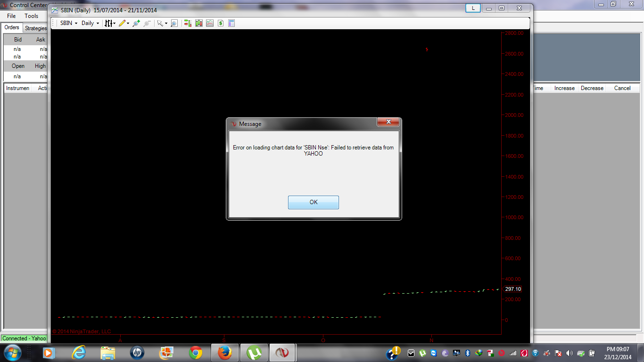The width and height of the screenshot is (644, 362).
Task: Click the network signal bars tray icon
Action: (x=513, y=353)
